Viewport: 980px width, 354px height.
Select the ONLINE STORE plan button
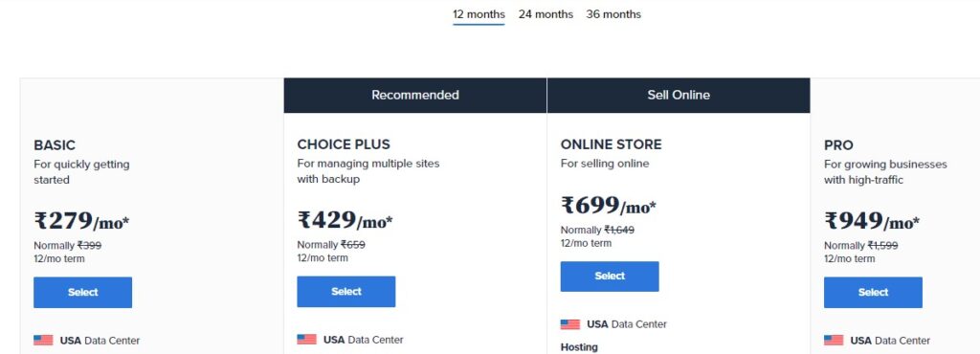(x=610, y=276)
